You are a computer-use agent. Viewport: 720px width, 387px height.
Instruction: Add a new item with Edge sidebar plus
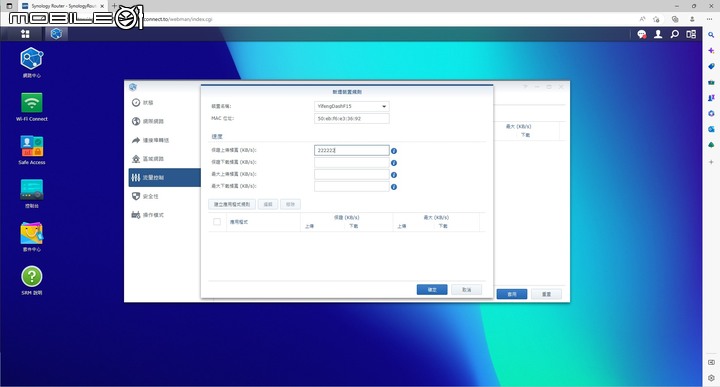(x=711, y=162)
